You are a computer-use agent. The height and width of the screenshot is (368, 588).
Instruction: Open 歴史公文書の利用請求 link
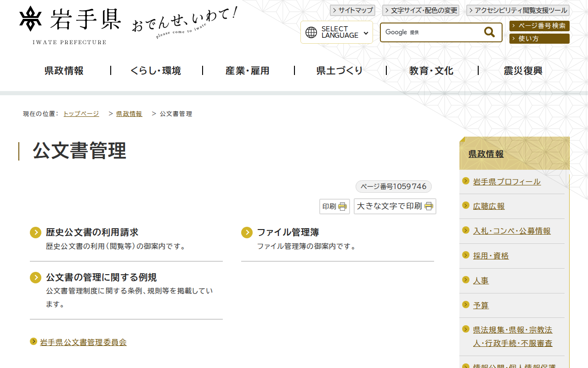(x=92, y=232)
